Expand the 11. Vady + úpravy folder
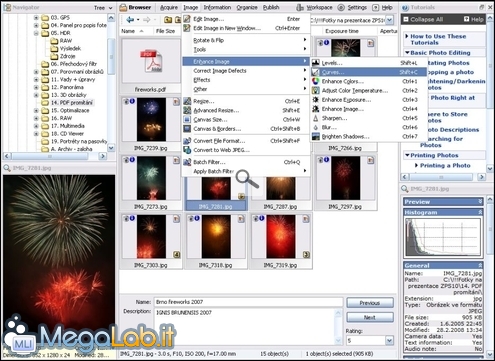 [x=36, y=79]
